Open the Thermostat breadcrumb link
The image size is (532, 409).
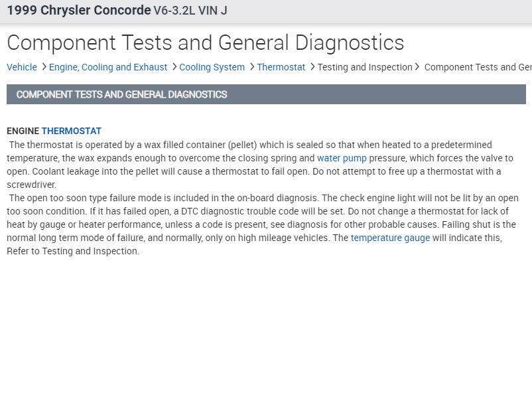[281, 67]
